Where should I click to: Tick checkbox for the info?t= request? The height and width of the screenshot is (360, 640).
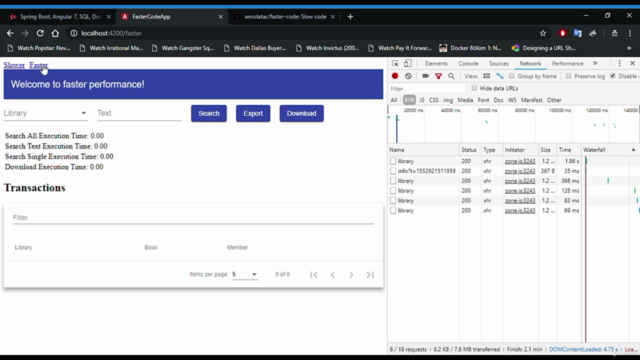pyautogui.click(x=393, y=171)
